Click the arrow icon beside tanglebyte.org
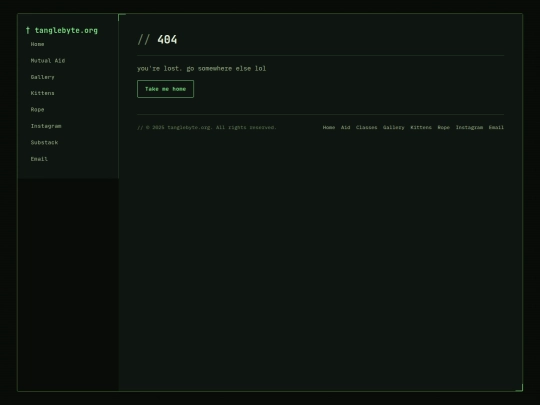This screenshot has width=540, height=405. tap(28, 30)
